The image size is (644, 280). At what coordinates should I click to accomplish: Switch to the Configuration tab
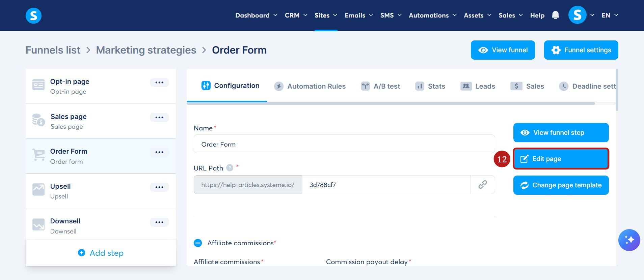click(x=230, y=86)
